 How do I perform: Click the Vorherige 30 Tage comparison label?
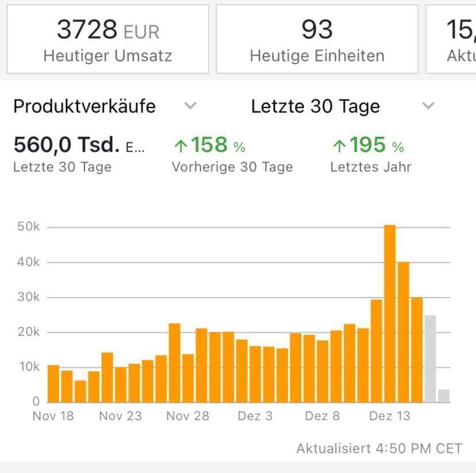click(x=232, y=167)
